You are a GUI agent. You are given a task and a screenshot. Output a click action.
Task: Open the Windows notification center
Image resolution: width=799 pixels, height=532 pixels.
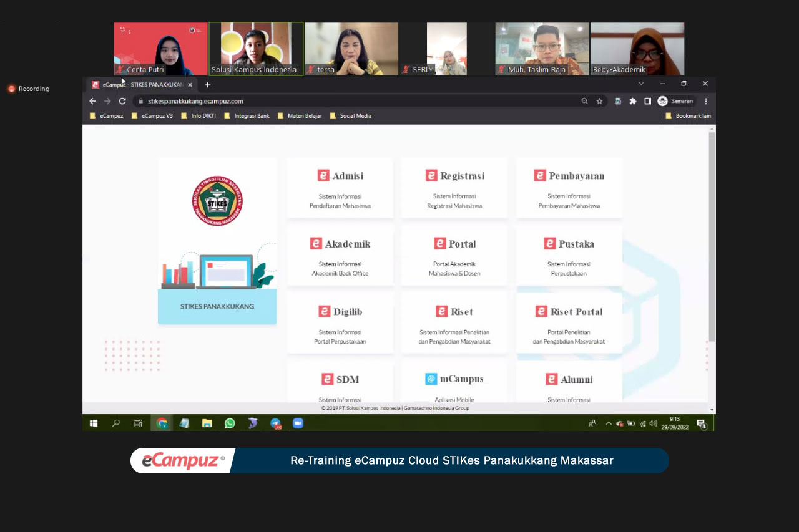pos(701,423)
